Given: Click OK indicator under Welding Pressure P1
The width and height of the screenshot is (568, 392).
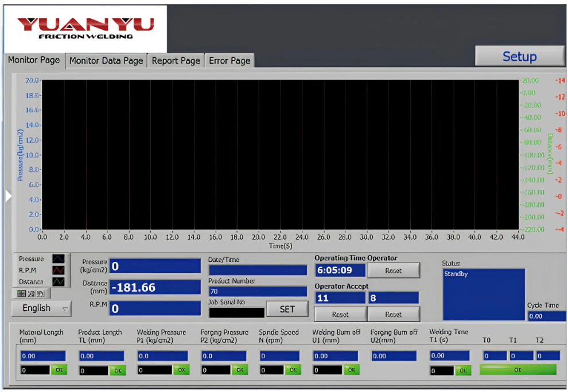Looking at the screenshot, I should (x=181, y=370).
